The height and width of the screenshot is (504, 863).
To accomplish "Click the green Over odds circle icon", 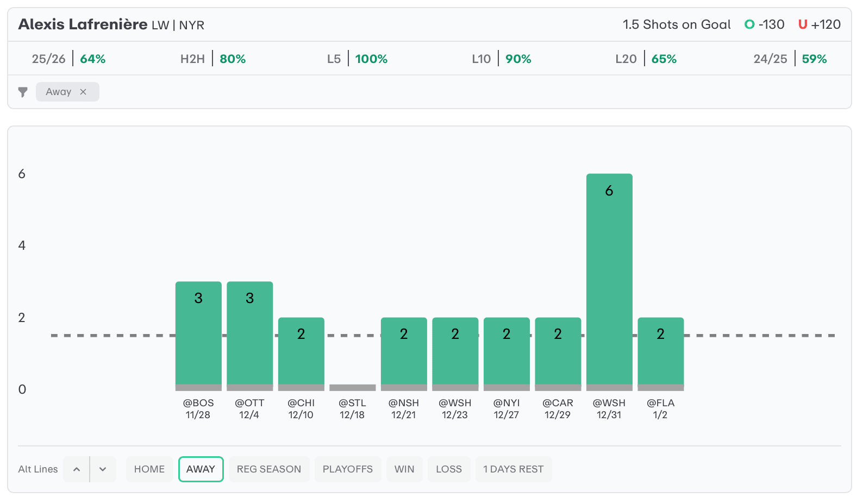I will pyautogui.click(x=749, y=24).
